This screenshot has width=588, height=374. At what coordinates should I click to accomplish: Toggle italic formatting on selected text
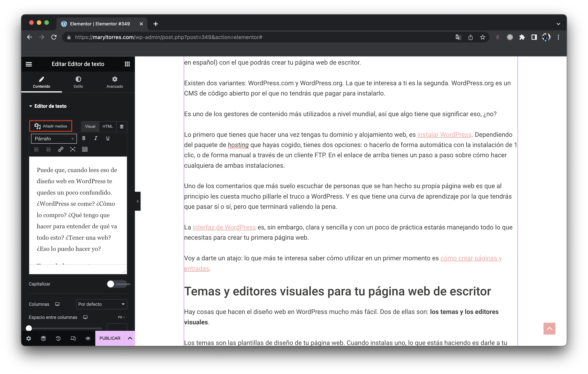(x=95, y=138)
